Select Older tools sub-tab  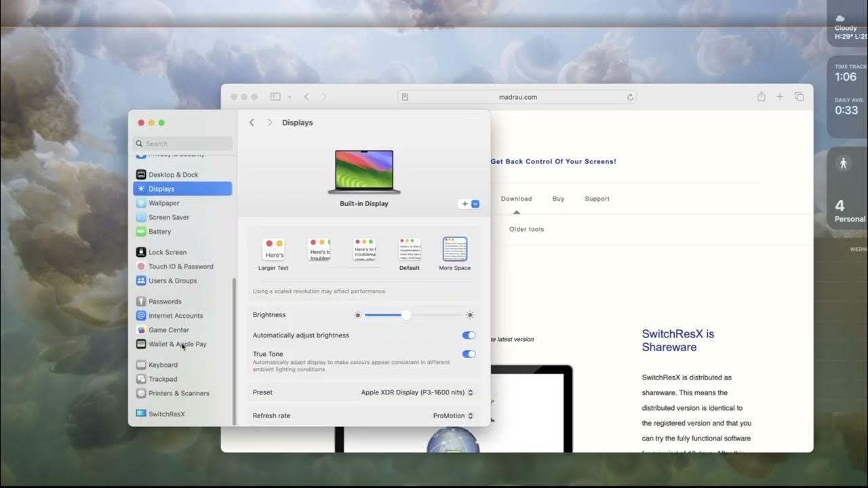[527, 229]
